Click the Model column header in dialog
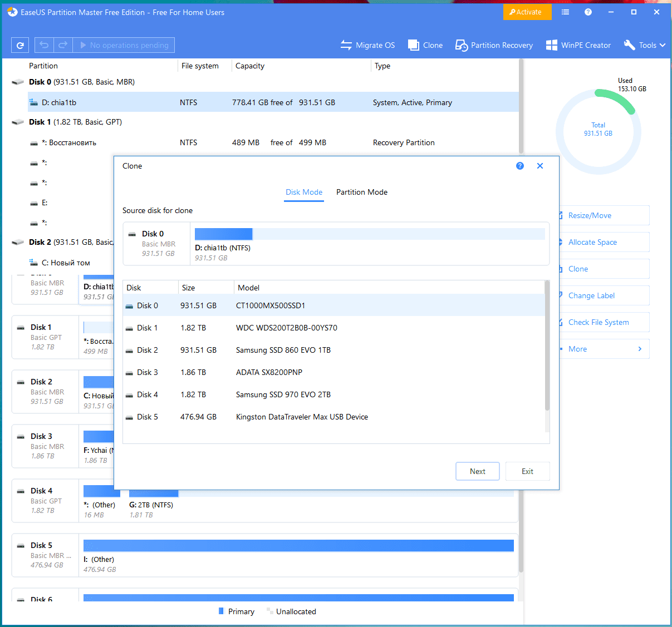672x627 pixels. [389, 288]
